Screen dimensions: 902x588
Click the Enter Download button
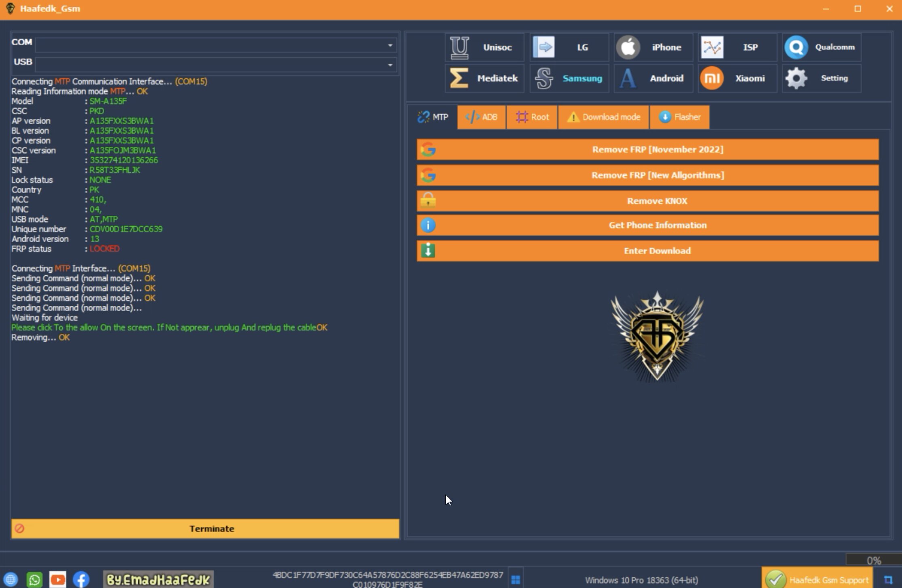pyautogui.click(x=648, y=251)
